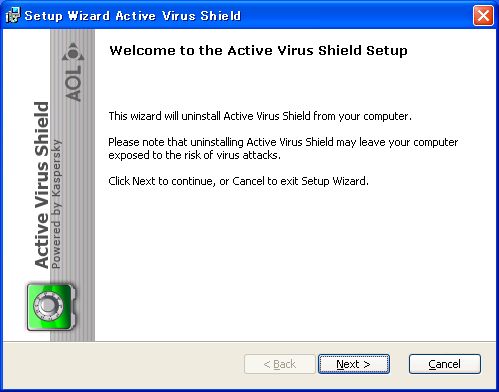Click the green safe dial icon
This screenshot has height=392, width=499.
[51, 307]
